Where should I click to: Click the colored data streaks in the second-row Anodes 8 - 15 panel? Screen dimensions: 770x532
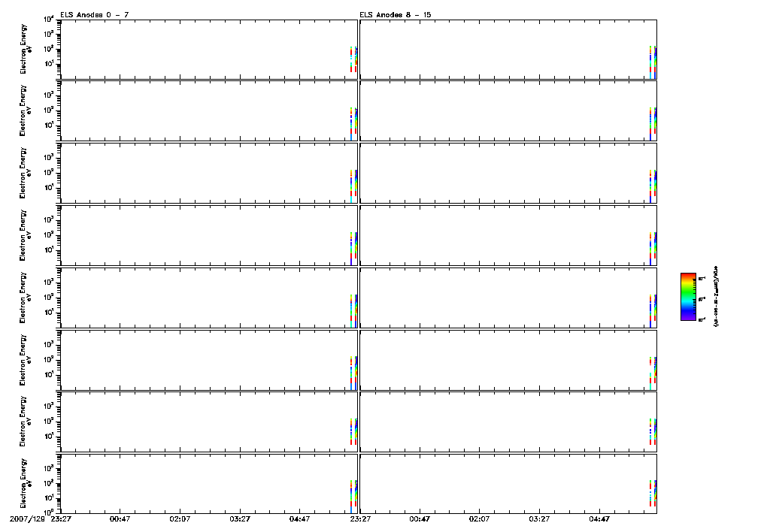tap(653, 124)
